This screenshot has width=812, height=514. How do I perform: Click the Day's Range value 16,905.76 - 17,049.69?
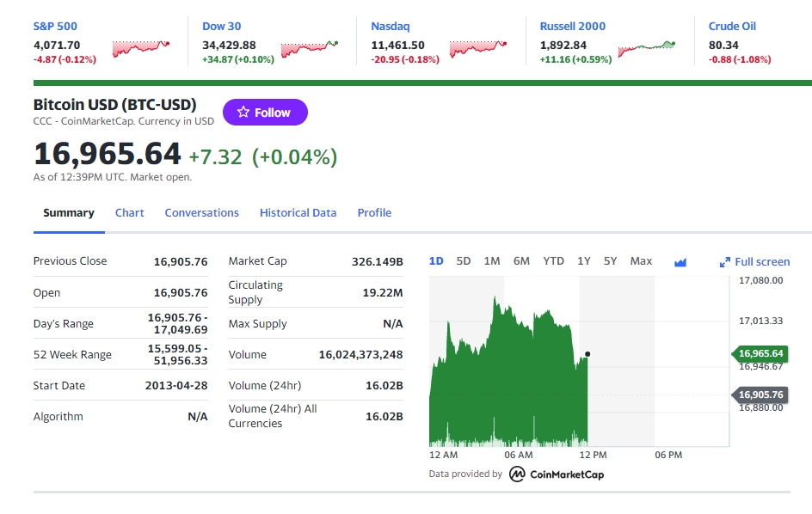point(177,323)
